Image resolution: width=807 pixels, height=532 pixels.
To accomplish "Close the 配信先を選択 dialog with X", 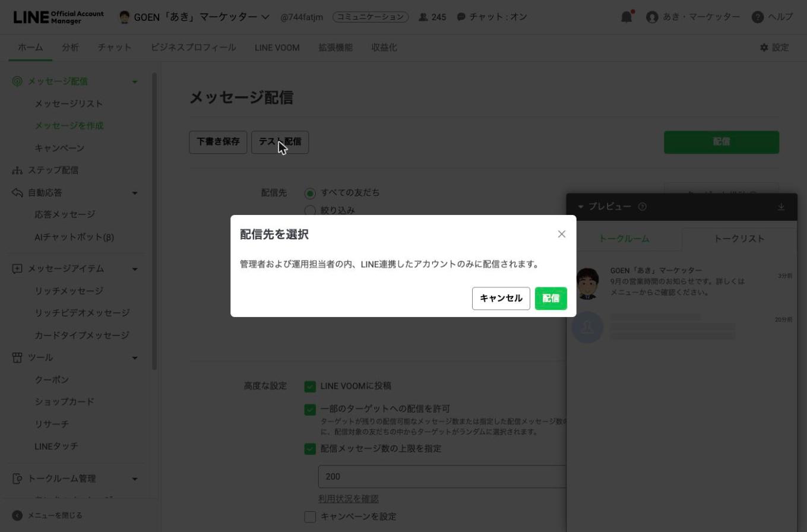I will (562, 234).
